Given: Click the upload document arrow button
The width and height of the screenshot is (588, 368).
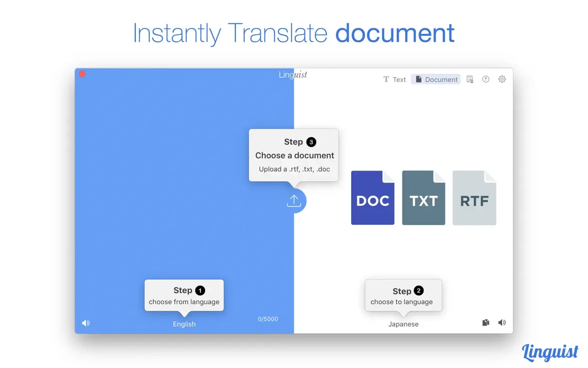Looking at the screenshot, I should coord(294,200).
